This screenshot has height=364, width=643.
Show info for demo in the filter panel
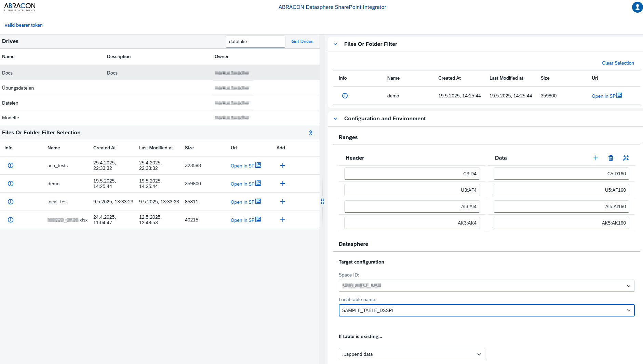[x=345, y=96]
